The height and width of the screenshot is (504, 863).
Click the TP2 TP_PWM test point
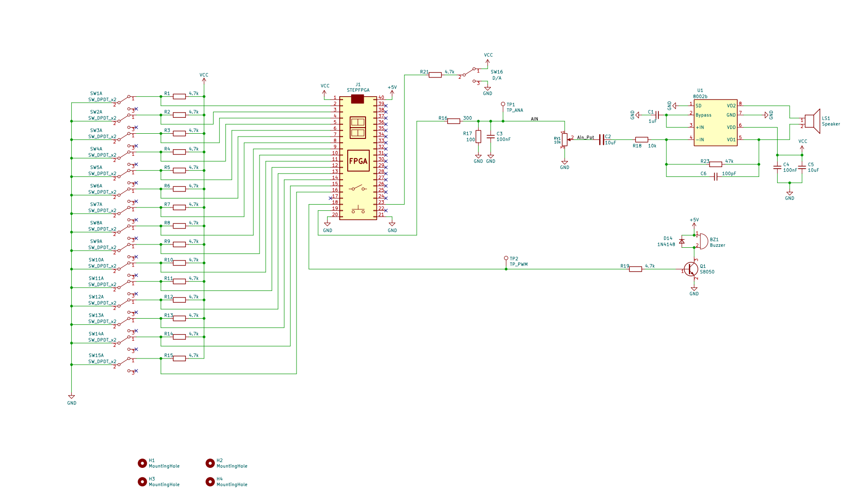[506, 258]
